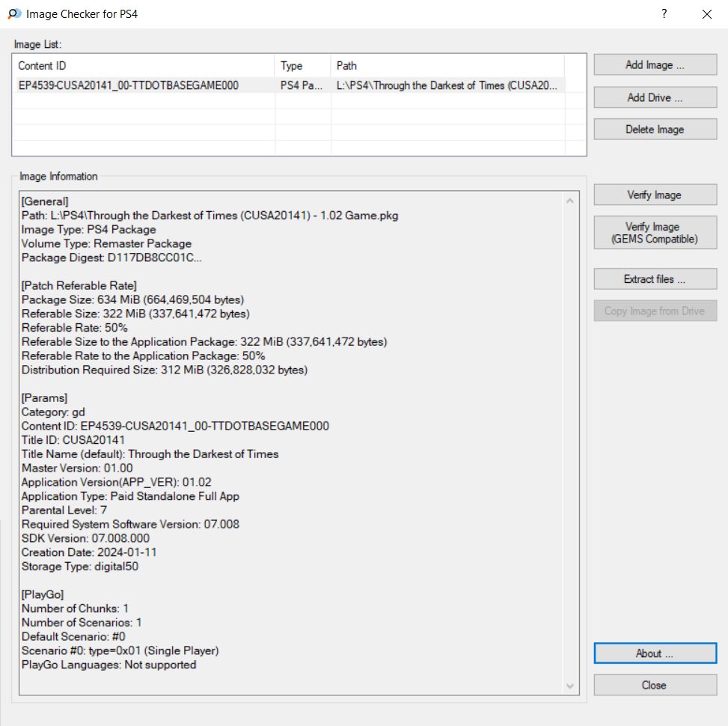The height and width of the screenshot is (726, 728).
Task: Click the Distribution Required Size: 312 MiB line
Action: tap(165, 370)
